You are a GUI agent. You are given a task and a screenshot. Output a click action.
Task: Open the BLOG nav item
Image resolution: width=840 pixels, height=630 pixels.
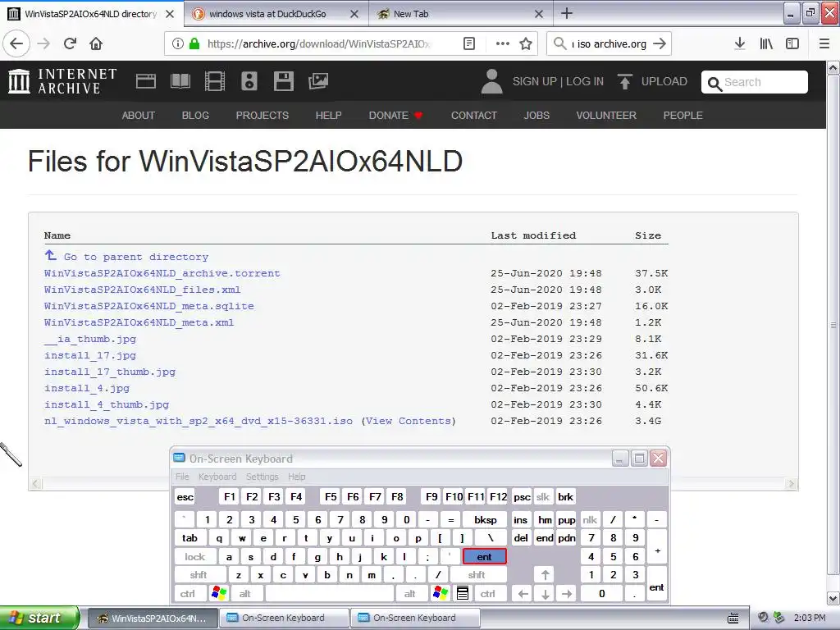coord(195,115)
